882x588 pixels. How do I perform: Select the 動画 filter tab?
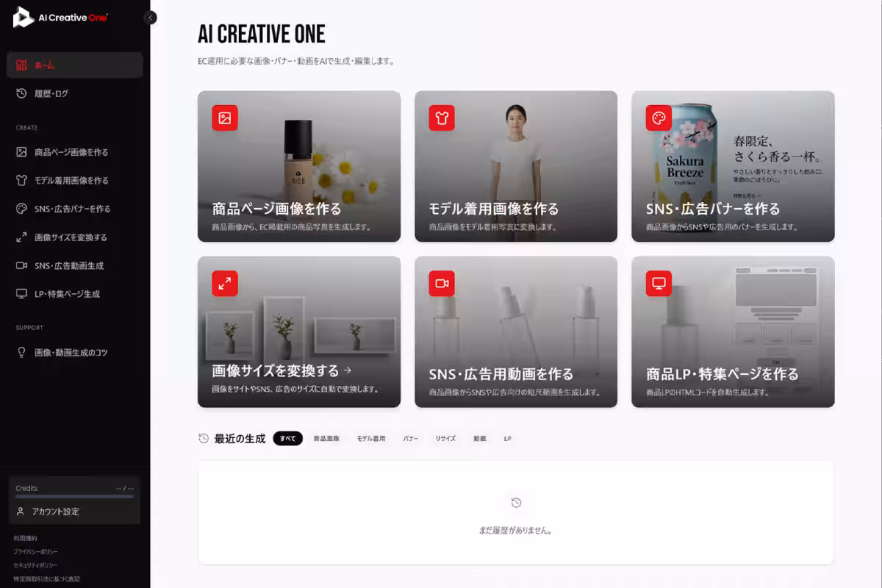480,438
